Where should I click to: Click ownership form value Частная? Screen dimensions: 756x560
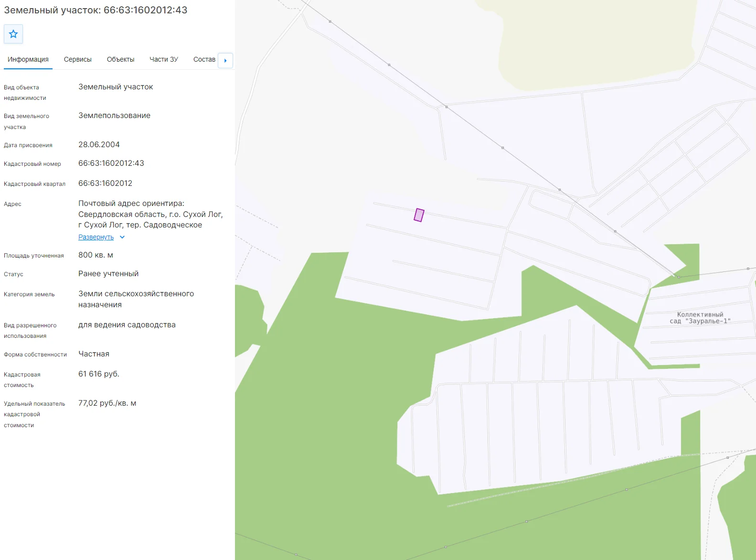pyautogui.click(x=94, y=354)
